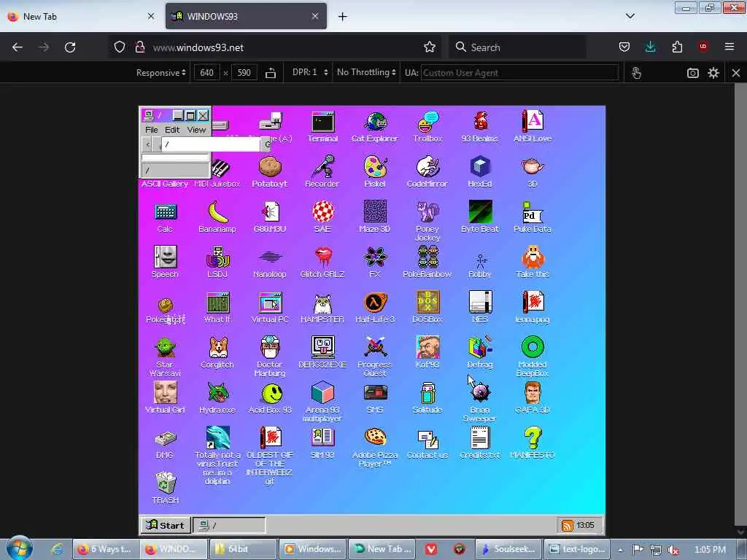Open the 3D teapot icon
747x560 pixels.
532,172
